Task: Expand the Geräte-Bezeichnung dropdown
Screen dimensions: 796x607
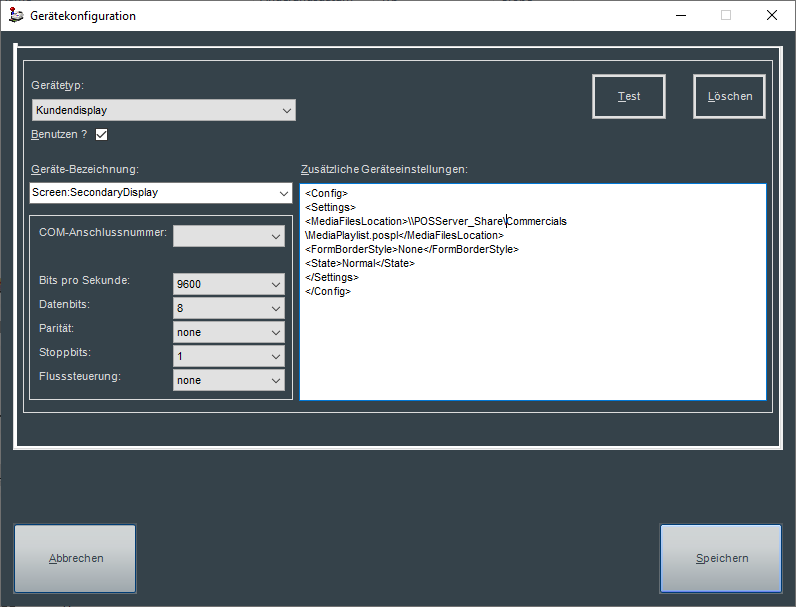Action: [160, 192]
